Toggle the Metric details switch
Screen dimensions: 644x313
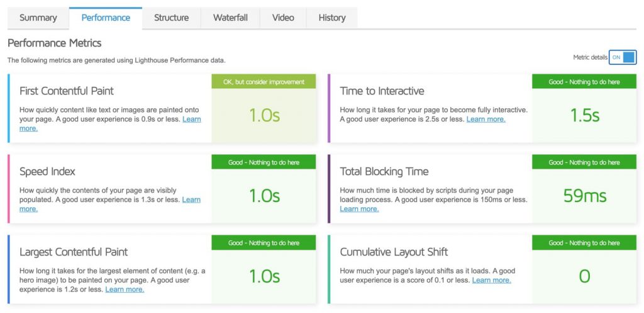623,57
